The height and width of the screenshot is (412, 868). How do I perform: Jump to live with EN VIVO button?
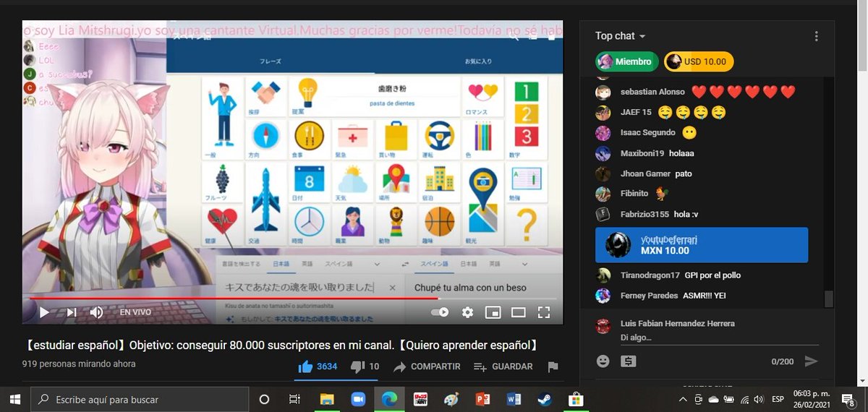135,312
